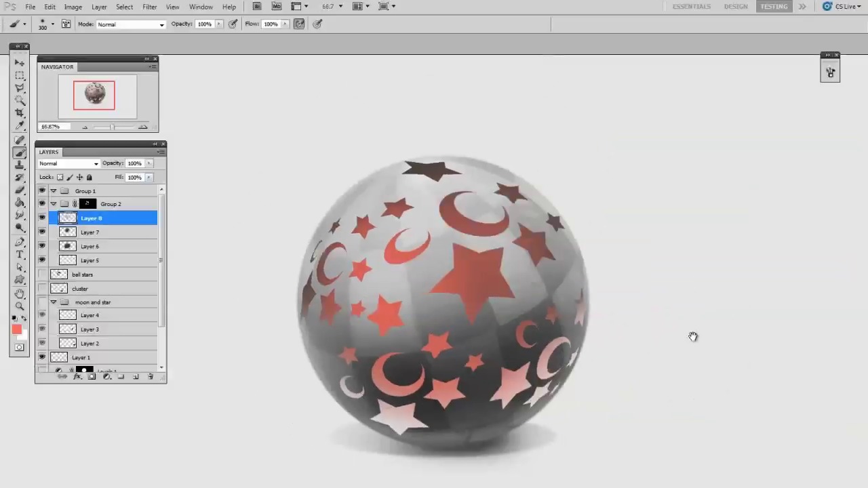Select the Pen tool
The width and height of the screenshot is (868, 488).
coord(20,242)
